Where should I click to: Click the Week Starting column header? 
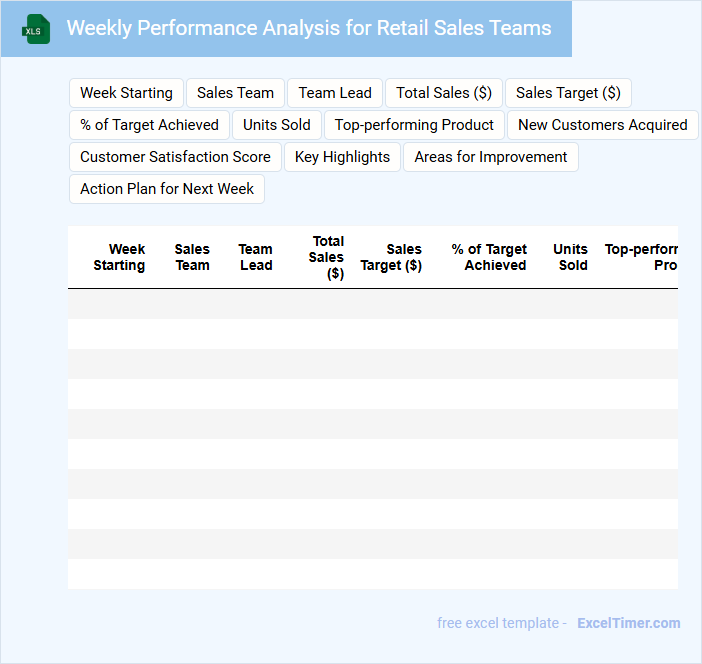[x=119, y=257]
